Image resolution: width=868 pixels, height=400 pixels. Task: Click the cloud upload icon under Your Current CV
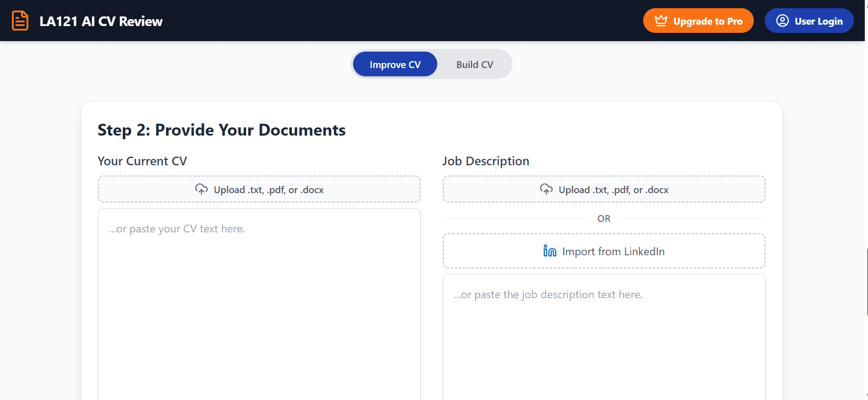pyautogui.click(x=201, y=189)
